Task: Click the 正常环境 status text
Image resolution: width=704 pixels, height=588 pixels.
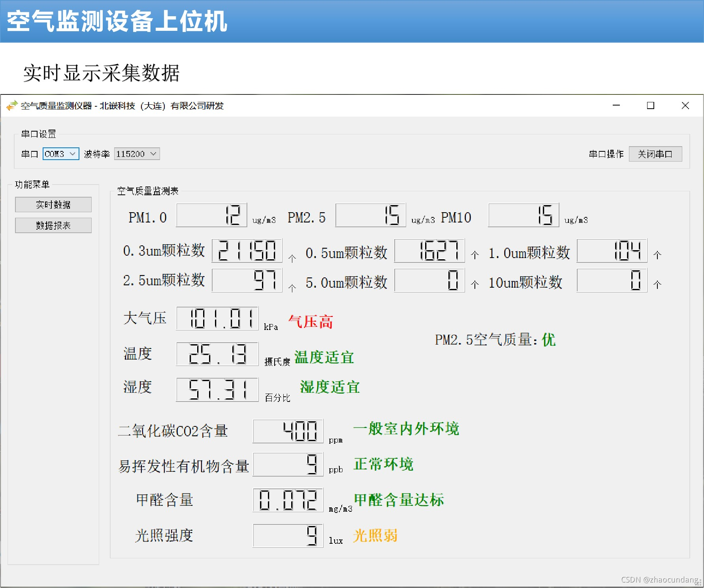Action: point(384,464)
